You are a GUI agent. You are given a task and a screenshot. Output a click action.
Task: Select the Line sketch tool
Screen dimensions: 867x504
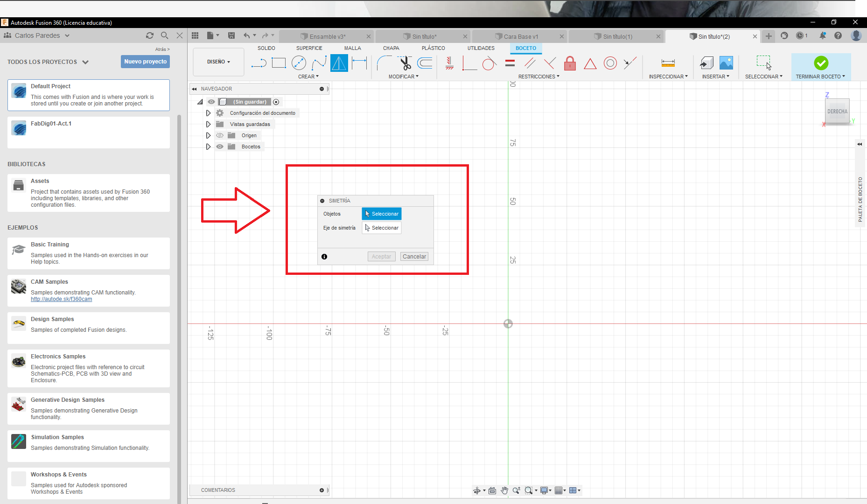click(x=259, y=63)
